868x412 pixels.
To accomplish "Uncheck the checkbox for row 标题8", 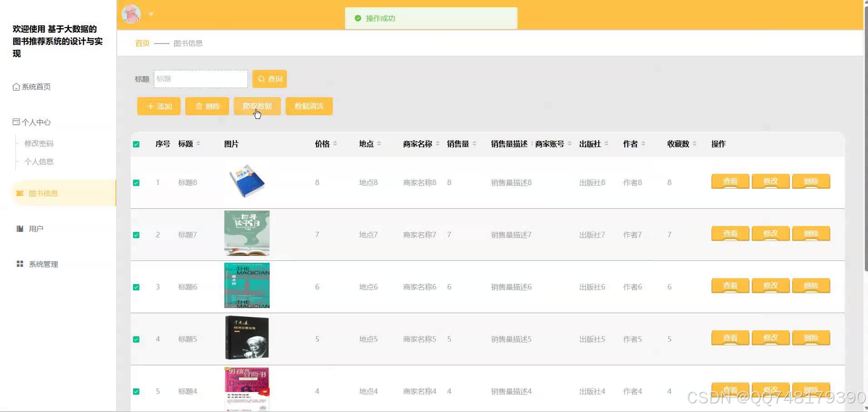I will [x=136, y=182].
